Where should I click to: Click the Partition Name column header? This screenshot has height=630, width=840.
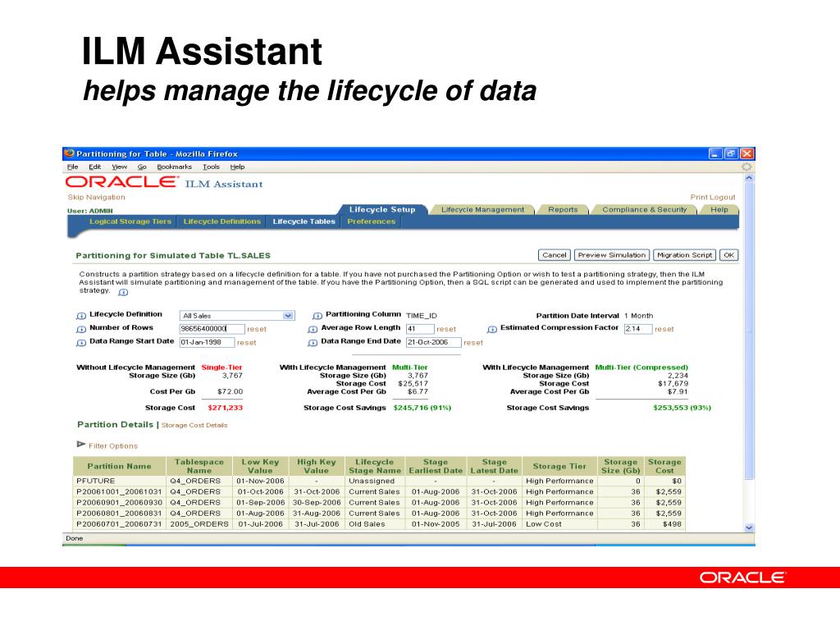tap(120, 466)
